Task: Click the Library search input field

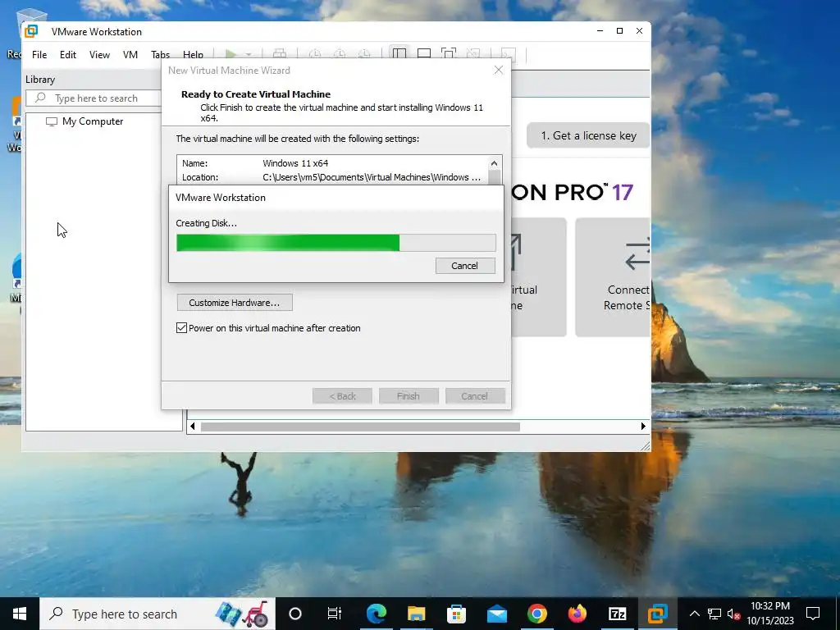Action: pyautogui.click(x=94, y=98)
